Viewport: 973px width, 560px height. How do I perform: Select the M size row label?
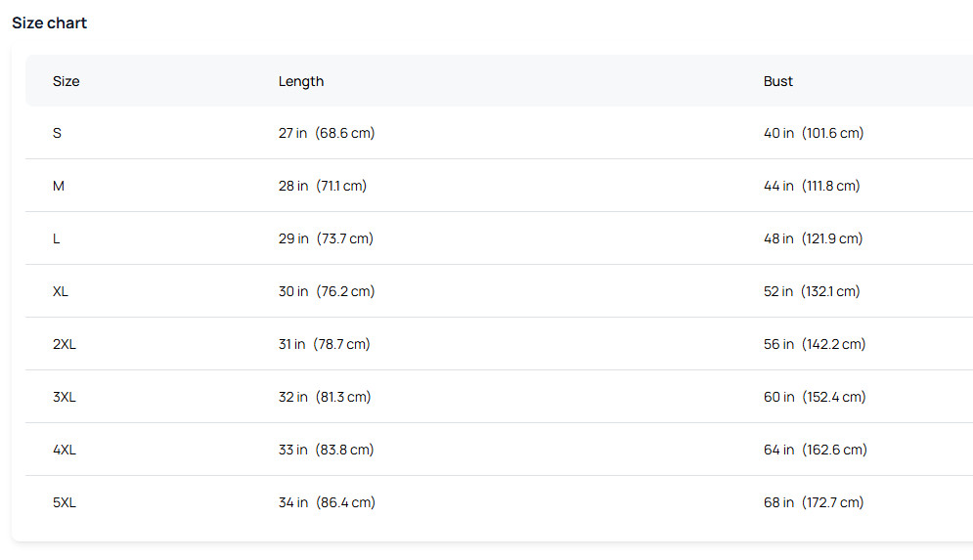tap(59, 186)
